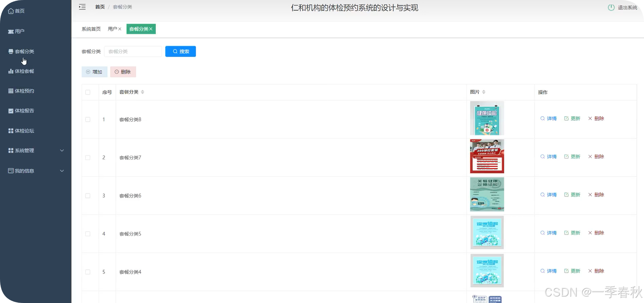The height and width of the screenshot is (303, 644).
Task: Open 体检报告 in the left sidebar
Action: click(x=21, y=110)
